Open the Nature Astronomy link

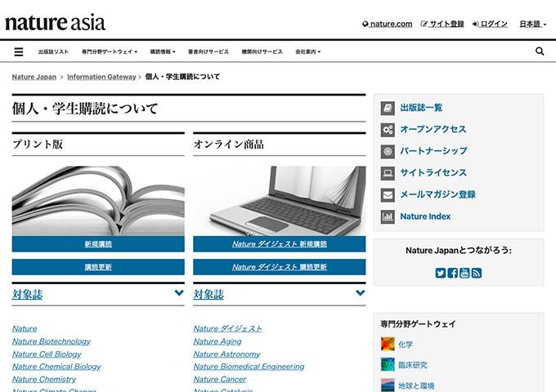(x=226, y=354)
